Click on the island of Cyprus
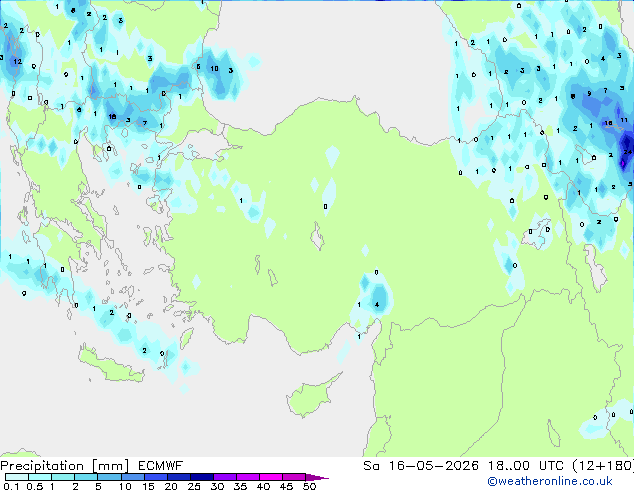 311,397
